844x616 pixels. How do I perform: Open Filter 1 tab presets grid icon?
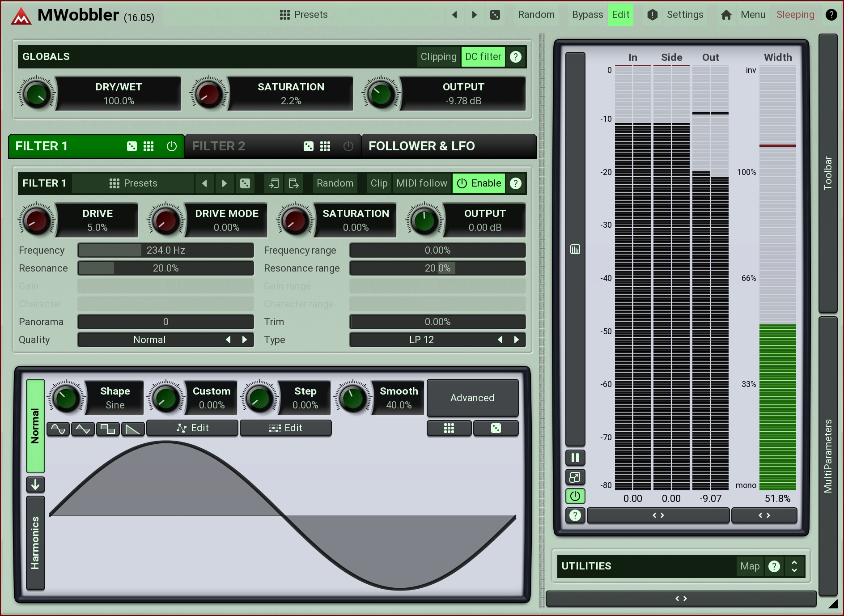point(148,146)
